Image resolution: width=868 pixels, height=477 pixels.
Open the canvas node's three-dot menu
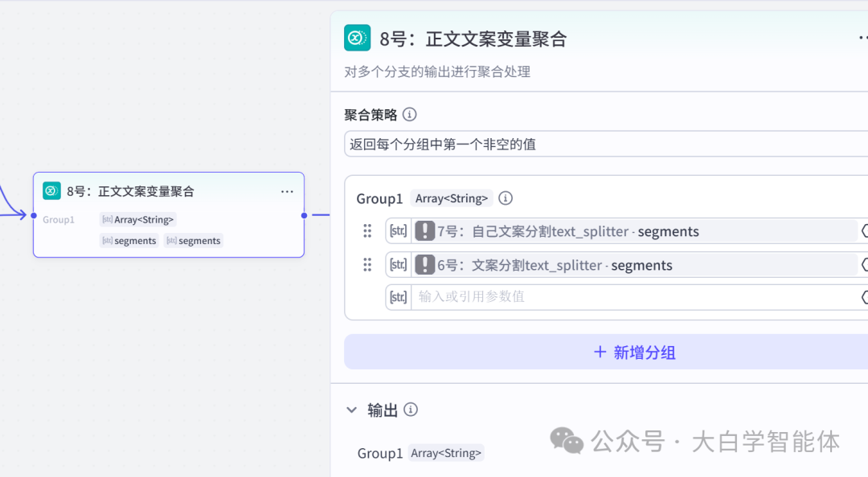pos(287,191)
